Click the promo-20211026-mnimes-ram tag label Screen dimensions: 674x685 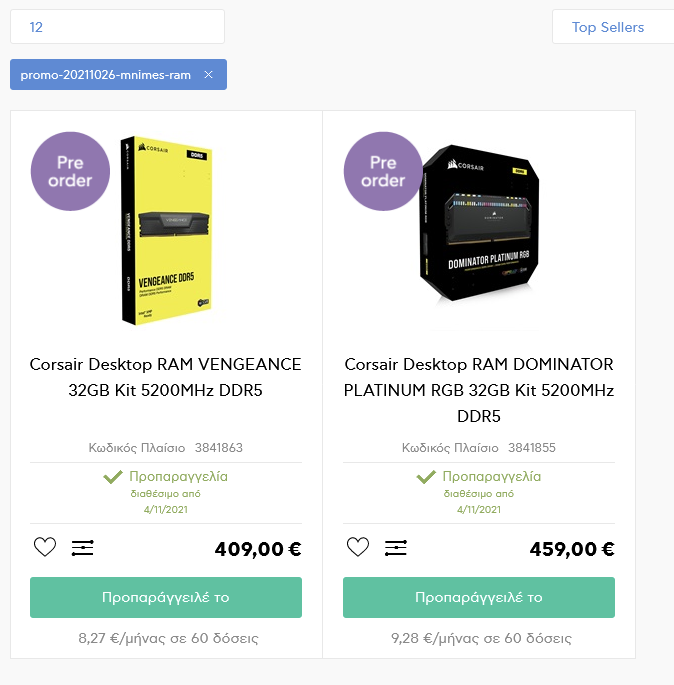(106, 75)
